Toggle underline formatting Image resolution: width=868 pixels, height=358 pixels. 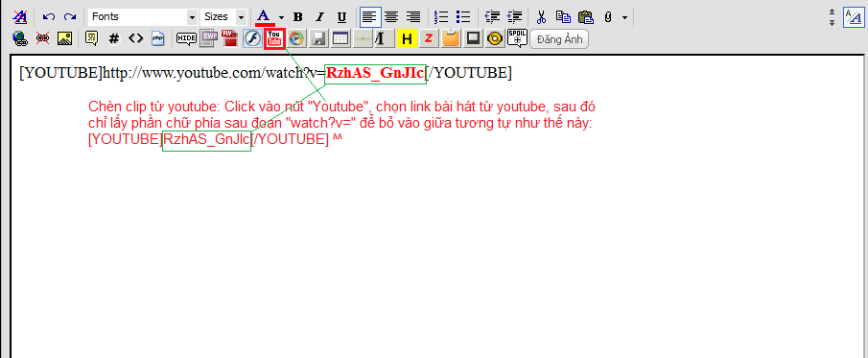(341, 17)
